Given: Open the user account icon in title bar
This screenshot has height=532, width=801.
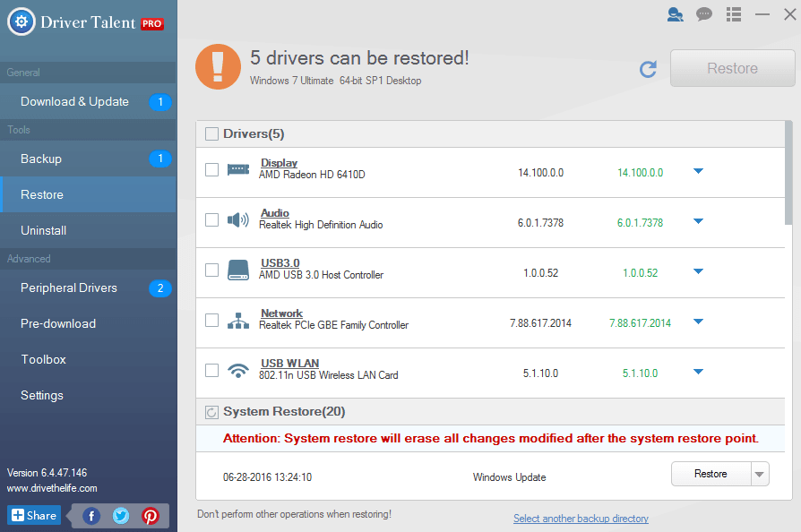Looking at the screenshot, I should (x=676, y=14).
